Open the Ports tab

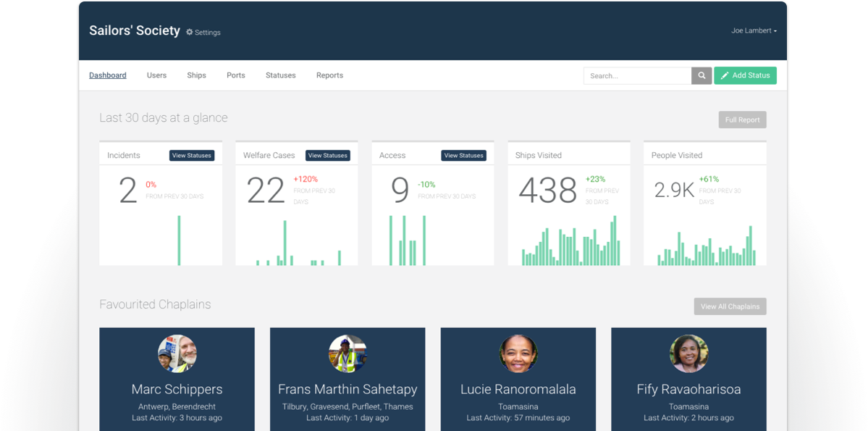pyautogui.click(x=236, y=75)
